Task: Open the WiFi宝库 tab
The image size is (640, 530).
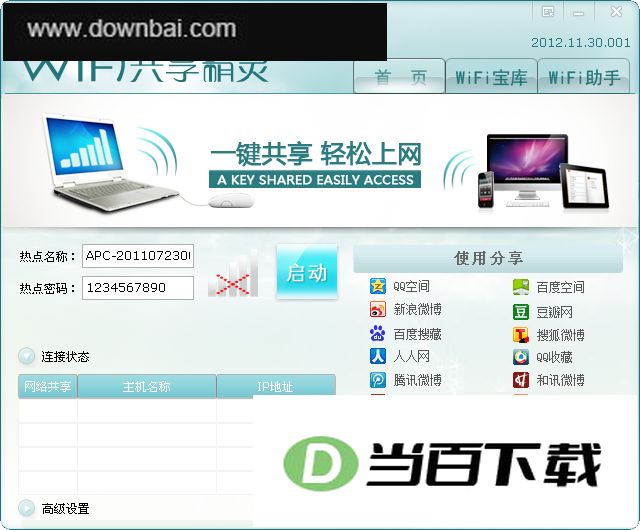Action: point(491,76)
